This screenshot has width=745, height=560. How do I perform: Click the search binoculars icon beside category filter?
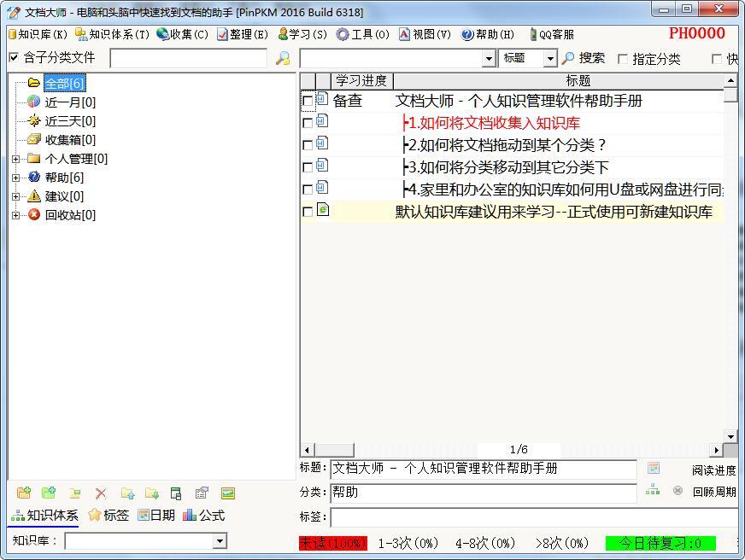[283, 58]
